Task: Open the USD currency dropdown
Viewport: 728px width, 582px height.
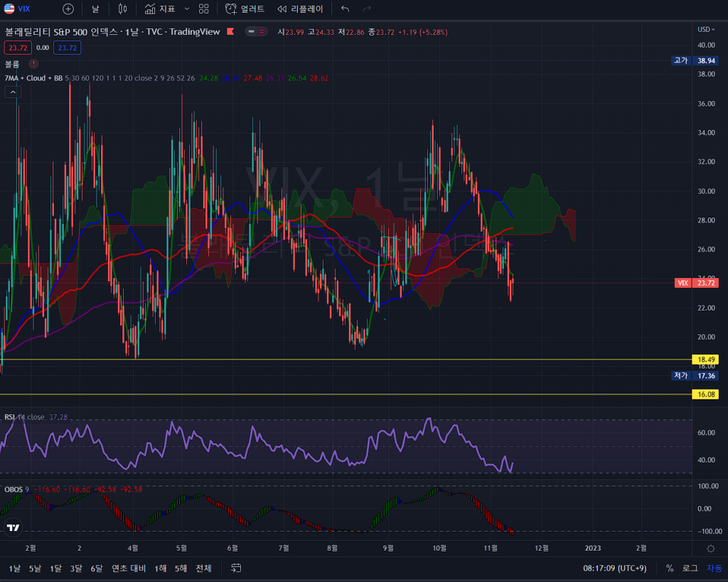Action: (706, 29)
